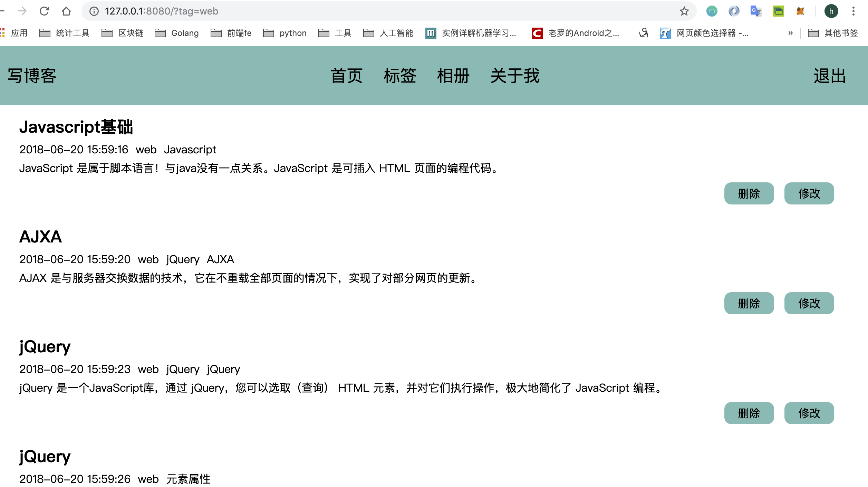Expand hidden bookmarks via the chevron '»'
Screen dimensions: 868x487
(x=790, y=33)
